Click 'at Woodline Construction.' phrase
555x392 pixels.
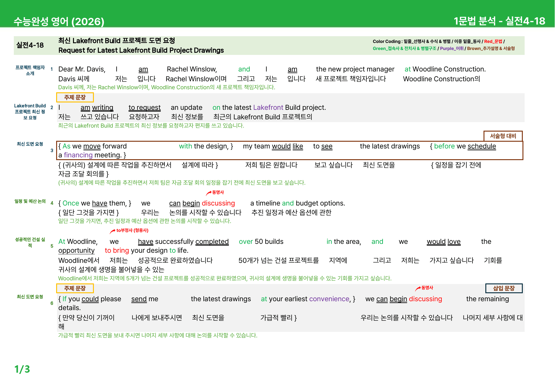(x=445, y=69)
